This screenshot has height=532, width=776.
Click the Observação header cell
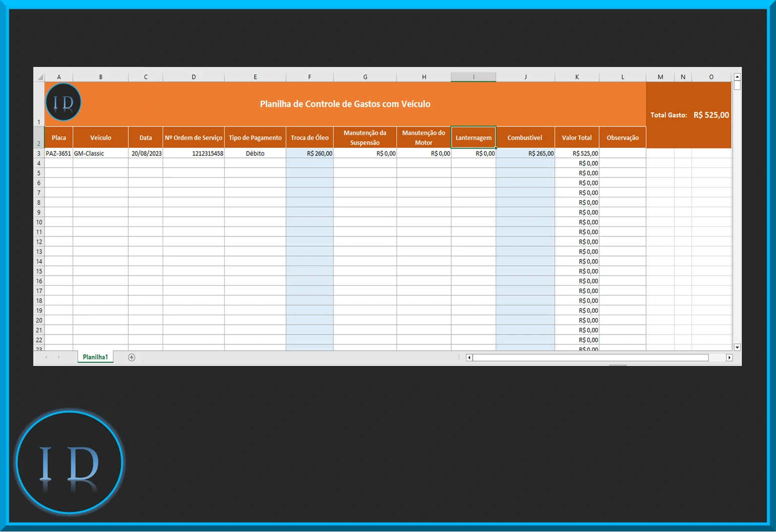point(623,138)
